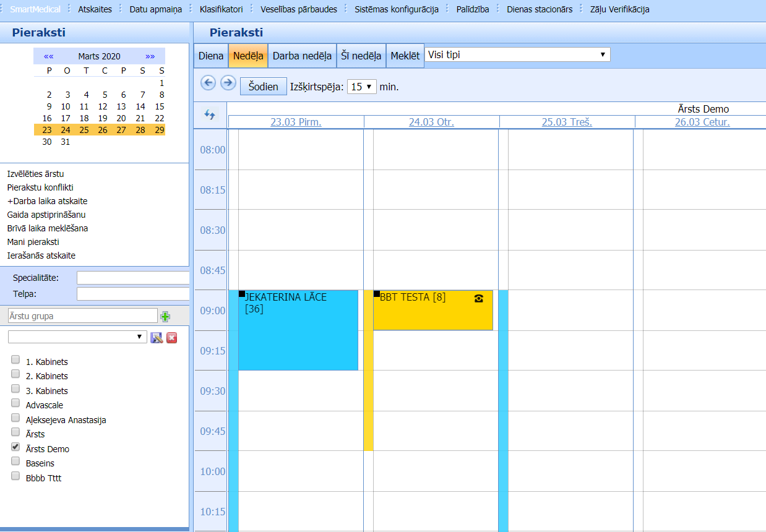Tick the Baseins checkbox

pyautogui.click(x=15, y=461)
